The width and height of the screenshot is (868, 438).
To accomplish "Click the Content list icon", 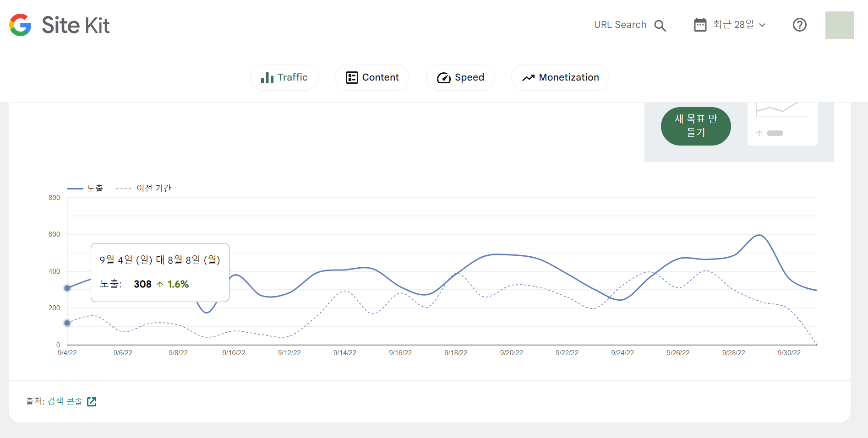I will pos(352,77).
